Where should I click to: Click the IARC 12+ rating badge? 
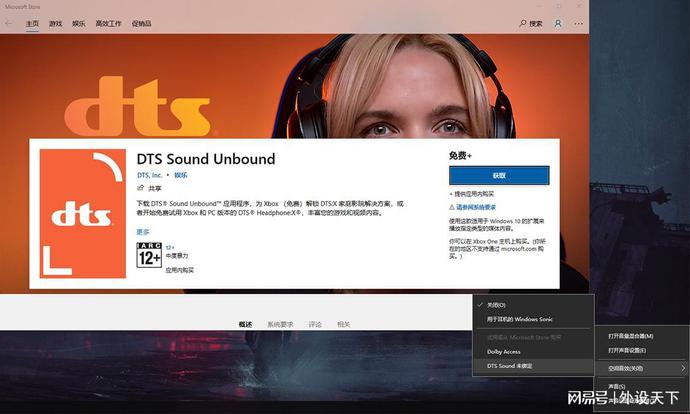pos(149,256)
